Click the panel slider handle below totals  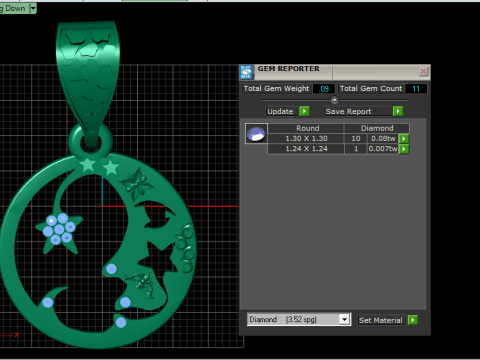pyautogui.click(x=334, y=100)
